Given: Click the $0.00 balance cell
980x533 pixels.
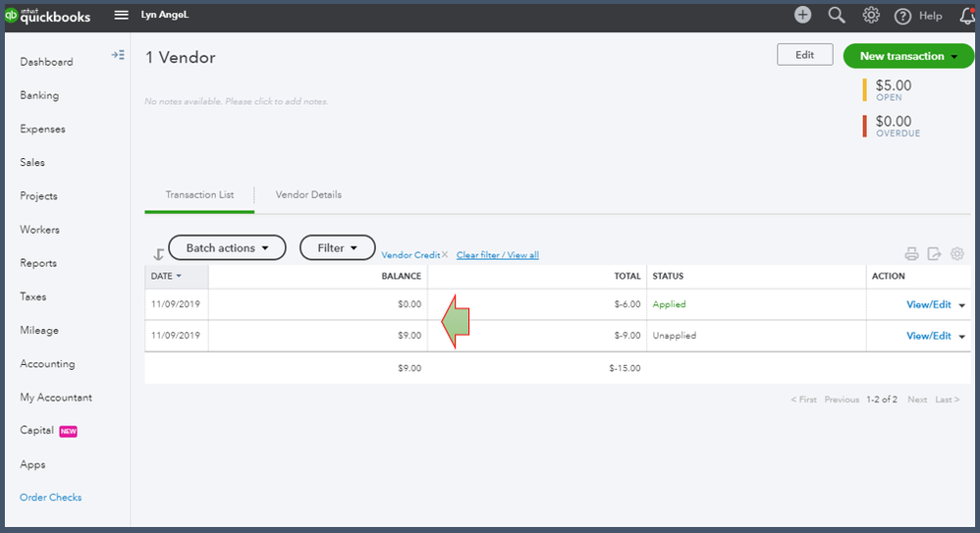Looking at the screenshot, I should point(409,304).
